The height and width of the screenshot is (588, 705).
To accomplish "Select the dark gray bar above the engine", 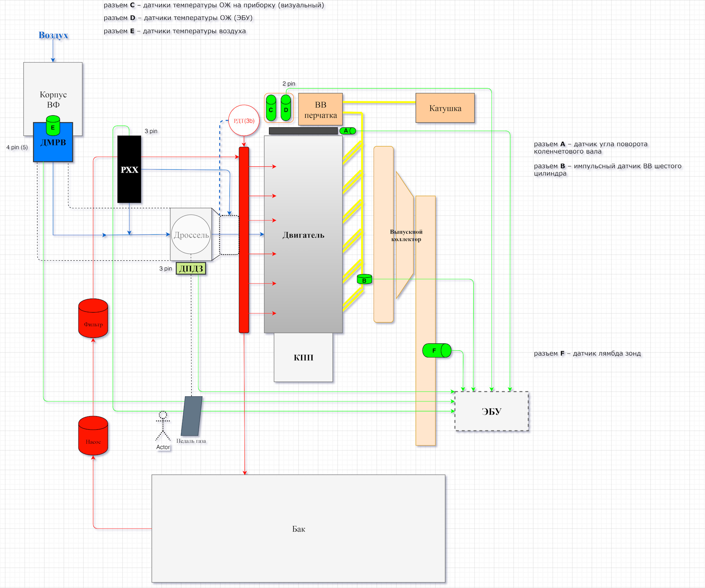I will pos(303,131).
